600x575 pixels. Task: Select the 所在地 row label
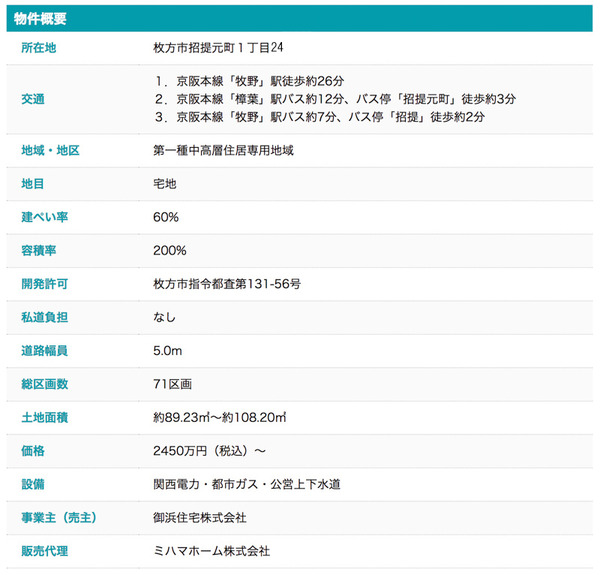[x=39, y=48]
